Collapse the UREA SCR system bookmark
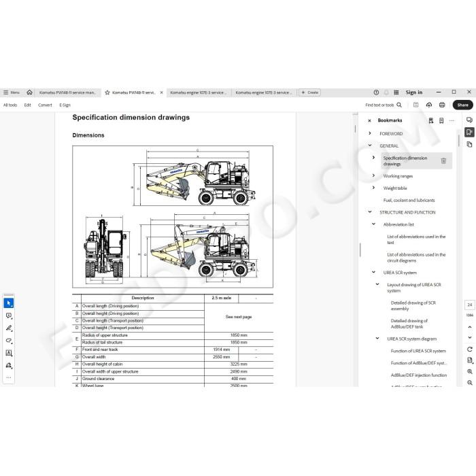 pos(373,272)
